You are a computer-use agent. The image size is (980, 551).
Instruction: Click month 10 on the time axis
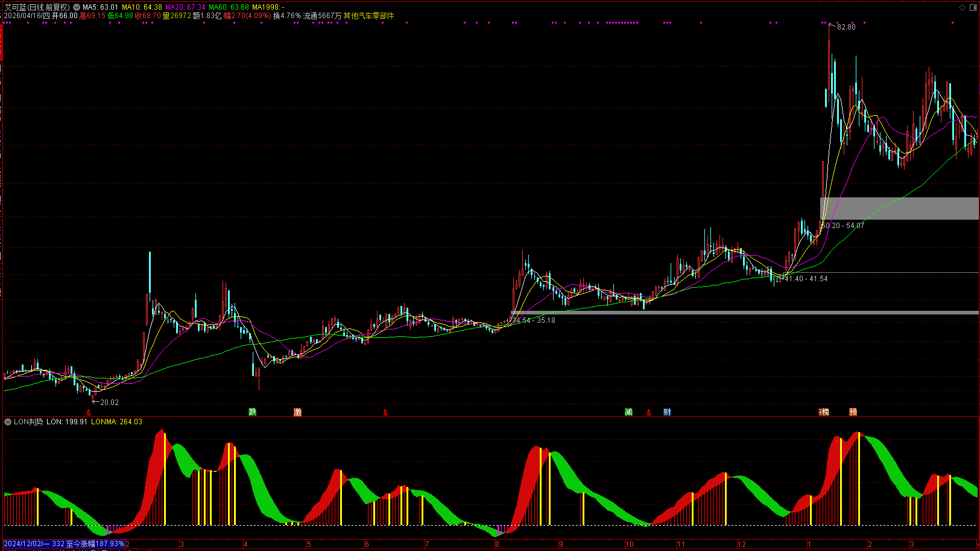[x=630, y=544]
